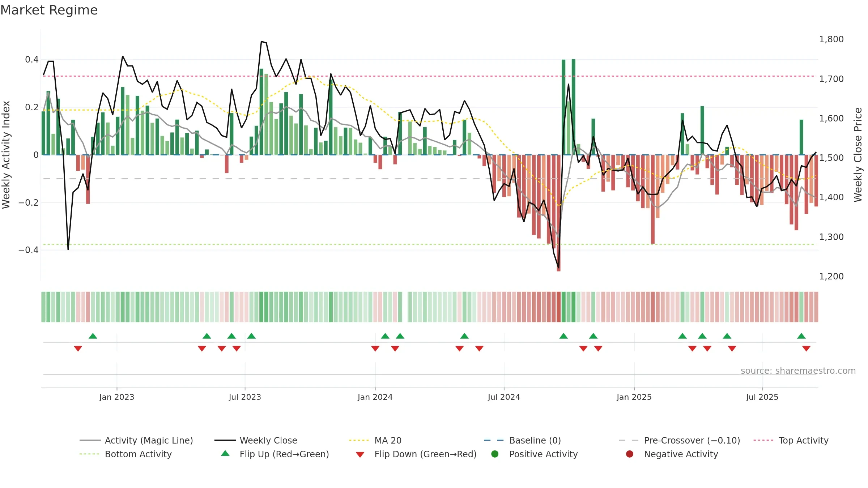The width and height of the screenshot is (868, 488).
Task: Toggle Top Activity legend entry
Action: [x=791, y=440]
